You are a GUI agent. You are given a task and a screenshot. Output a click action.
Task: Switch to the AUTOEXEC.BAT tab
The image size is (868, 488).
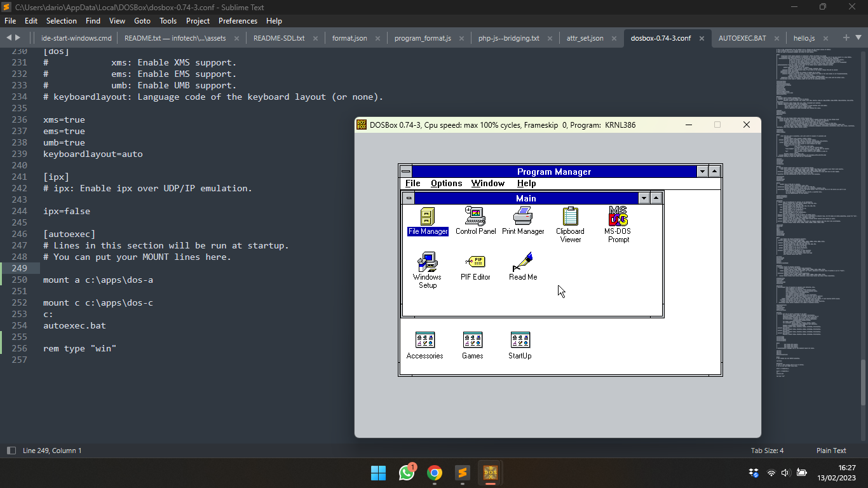point(742,38)
